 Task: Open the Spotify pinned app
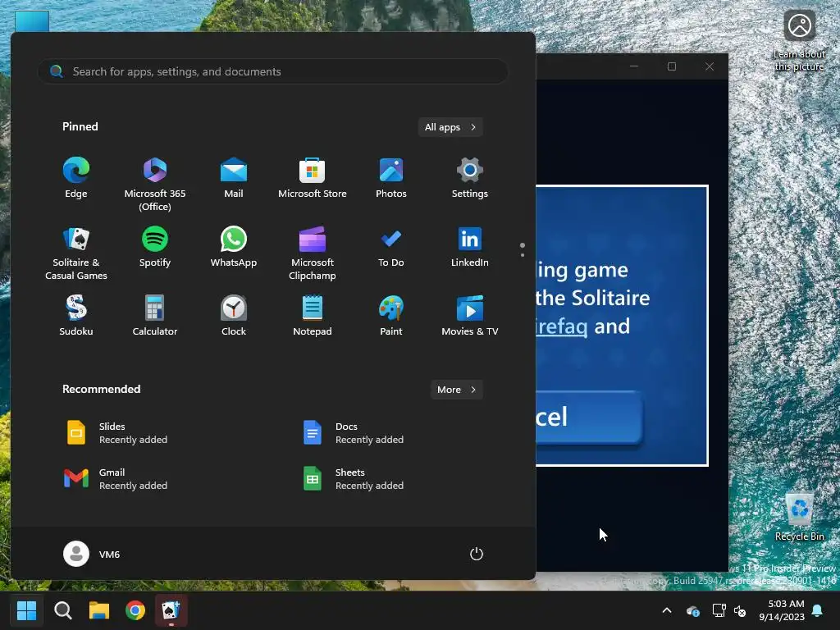[x=155, y=246]
